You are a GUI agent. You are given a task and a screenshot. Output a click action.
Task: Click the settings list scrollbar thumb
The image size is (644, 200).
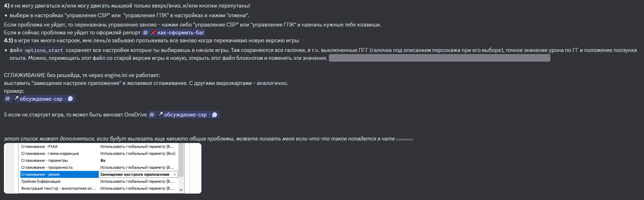pyautogui.click(x=181, y=160)
